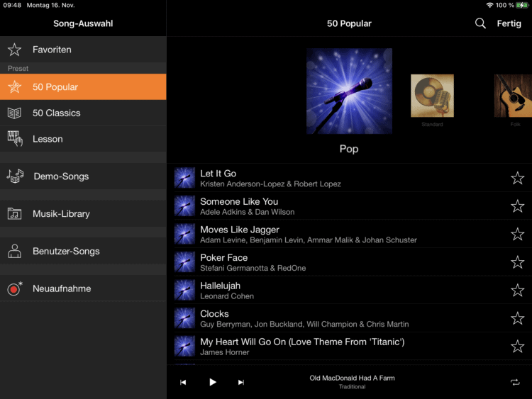Click the Benutzer-Songs person icon
This screenshot has width=532, height=399.
[14, 251]
